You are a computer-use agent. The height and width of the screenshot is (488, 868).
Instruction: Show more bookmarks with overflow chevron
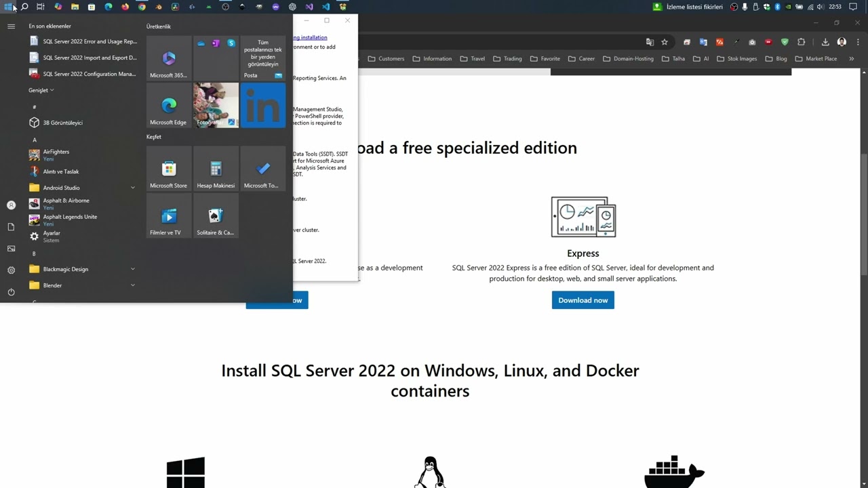click(851, 59)
